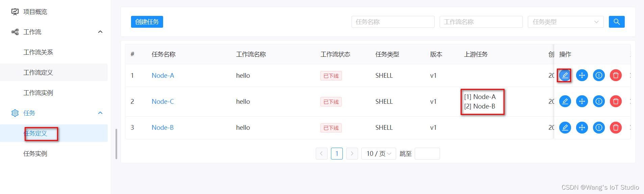The height and width of the screenshot is (194, 644).
Task: Click the edit pencil icon for Node-C
Action: pyautogui.click(x=565, y=101)
